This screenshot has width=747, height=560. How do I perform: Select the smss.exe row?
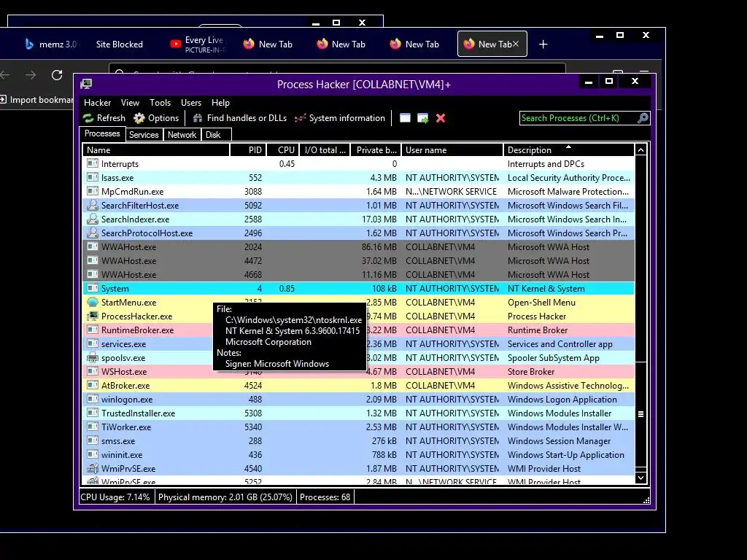coord(359,441)
